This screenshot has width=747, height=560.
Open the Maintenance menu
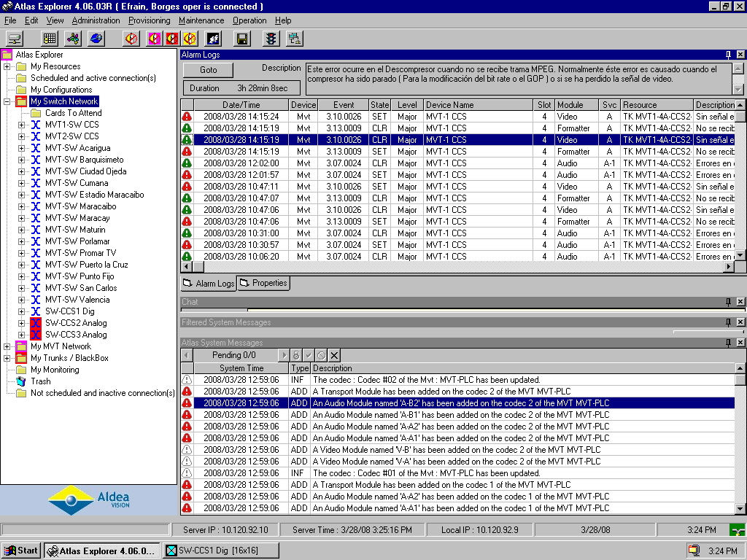[x=201, y=20]
